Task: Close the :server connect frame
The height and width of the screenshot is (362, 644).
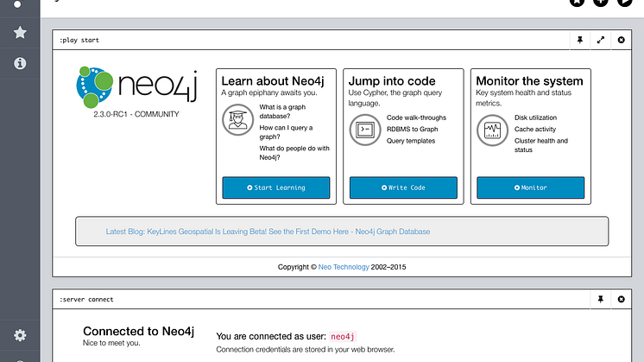Action: point(621,299)
